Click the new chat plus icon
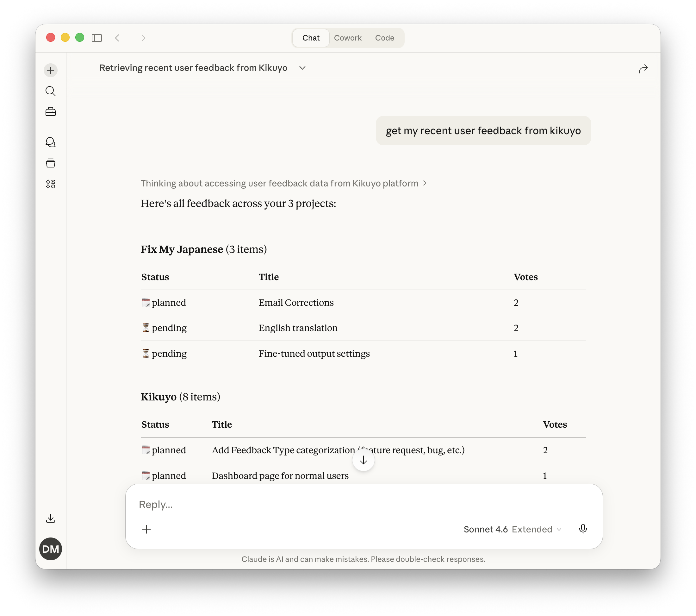Screen dimensions: 696x616 coord(50,71)
